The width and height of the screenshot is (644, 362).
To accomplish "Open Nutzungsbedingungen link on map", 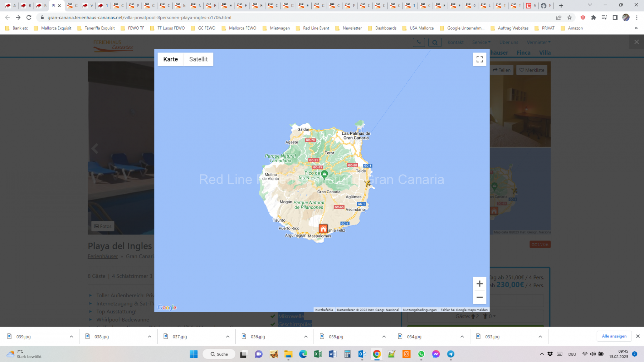I will pos(420,310).
